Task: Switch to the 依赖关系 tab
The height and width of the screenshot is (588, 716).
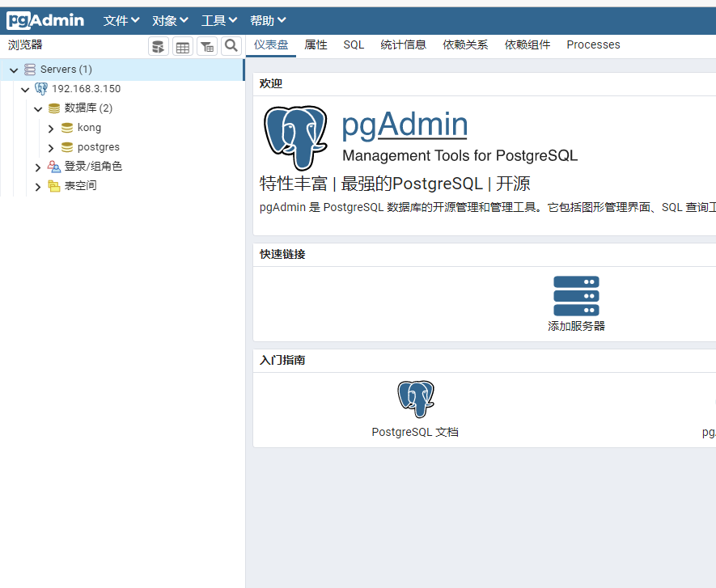Action: pos(465,44)
